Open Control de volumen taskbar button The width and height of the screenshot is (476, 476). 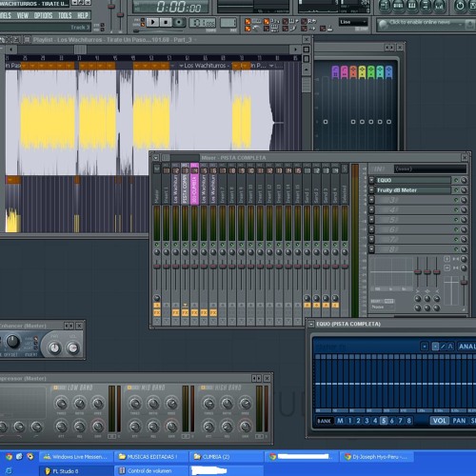(151, 471)
